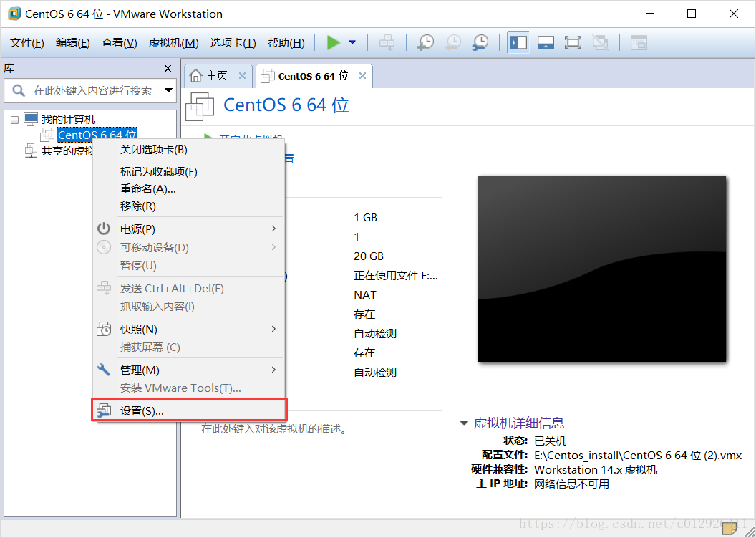This screenshot has width=756, height=538.
Task: Close the CentOS 6 64 位 tab
Action: click(362, 76)
